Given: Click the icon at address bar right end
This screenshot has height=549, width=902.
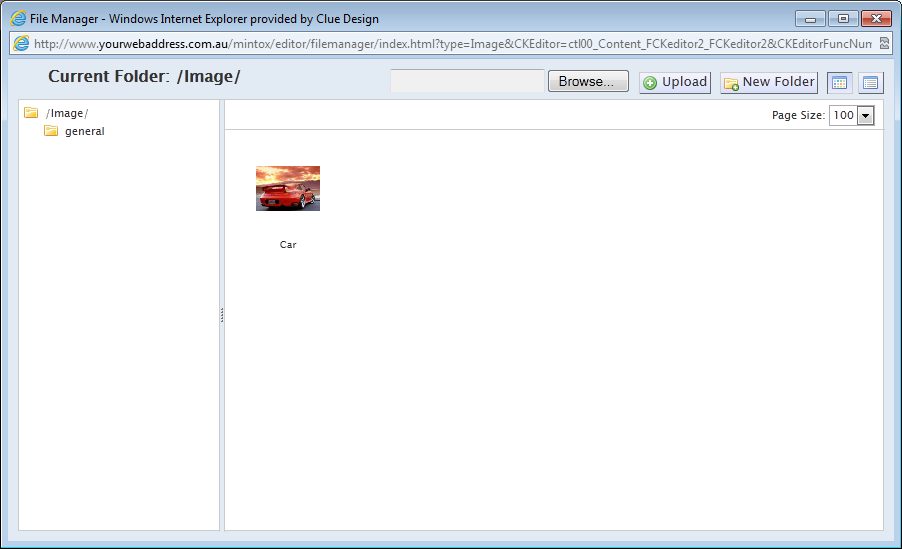Looking at the screenshot, I should [x=885, y=44].
